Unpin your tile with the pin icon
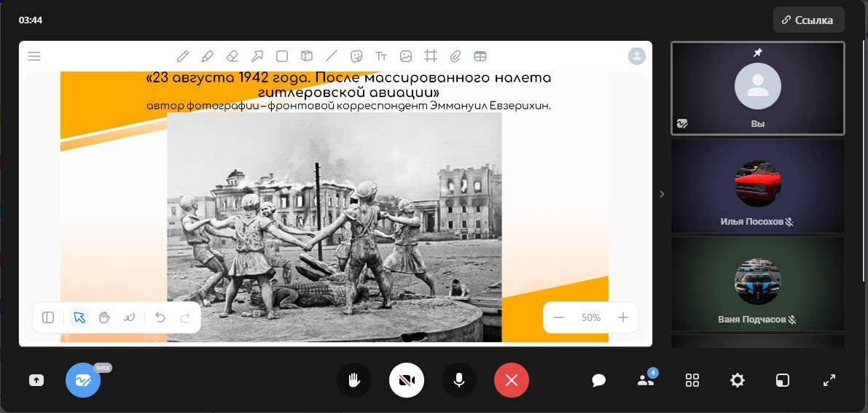 [x=758, y=53]
